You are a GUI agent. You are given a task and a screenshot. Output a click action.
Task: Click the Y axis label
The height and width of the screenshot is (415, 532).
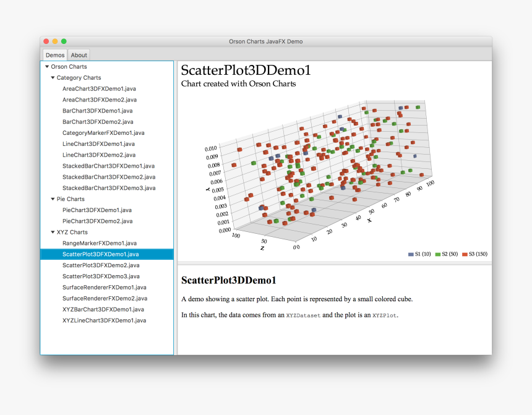click(208, 189)
